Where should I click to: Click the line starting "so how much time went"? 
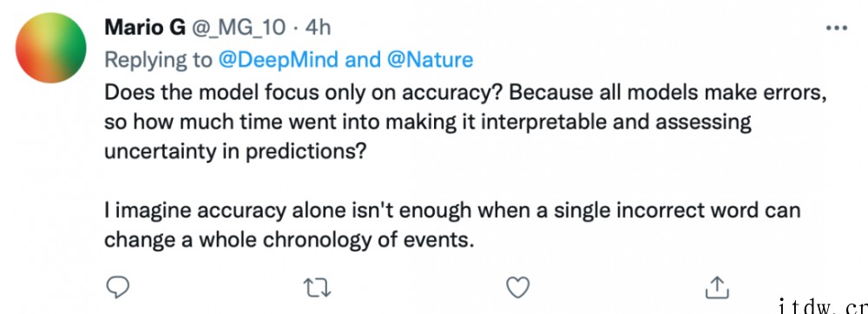pyautogui.click(x=427, y=122)
